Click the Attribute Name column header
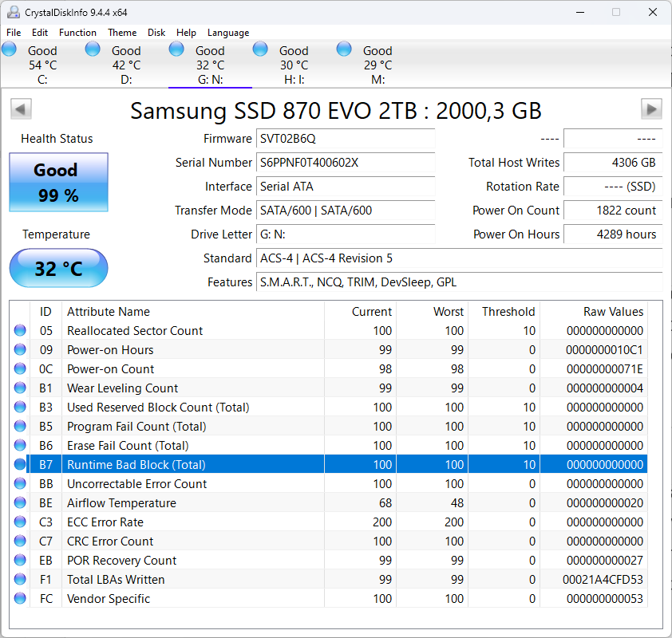 click(x=193, y=312)
